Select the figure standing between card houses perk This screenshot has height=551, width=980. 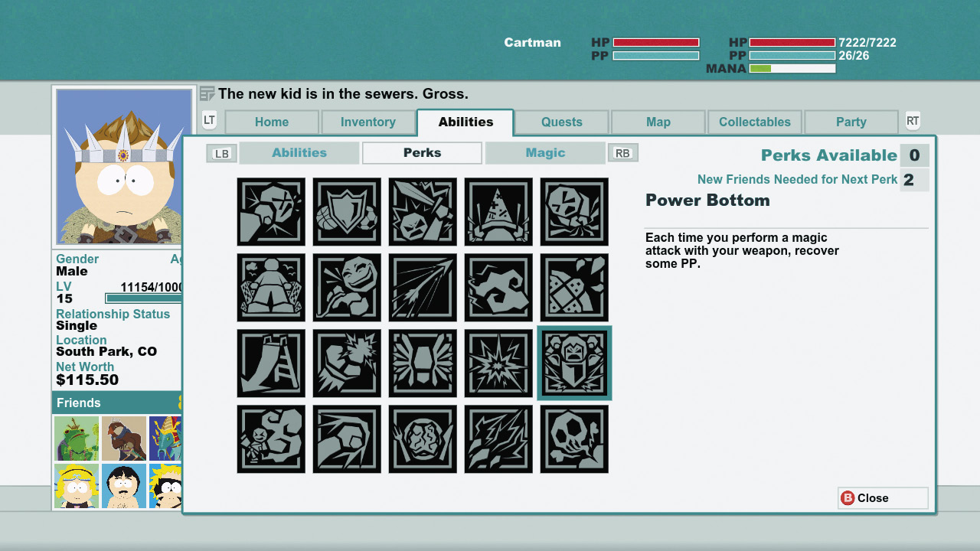click(271, 288)
